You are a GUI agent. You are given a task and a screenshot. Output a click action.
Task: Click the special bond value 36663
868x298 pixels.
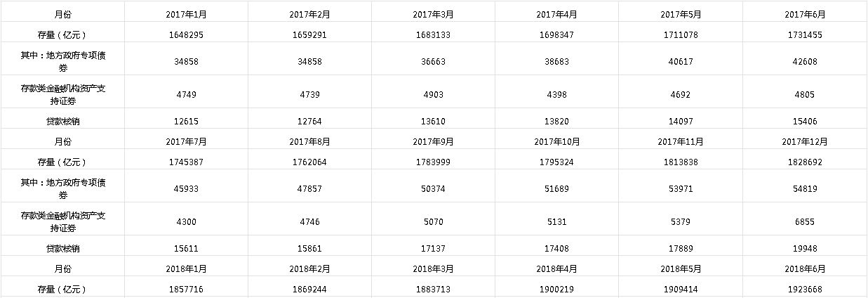(433, 62)
